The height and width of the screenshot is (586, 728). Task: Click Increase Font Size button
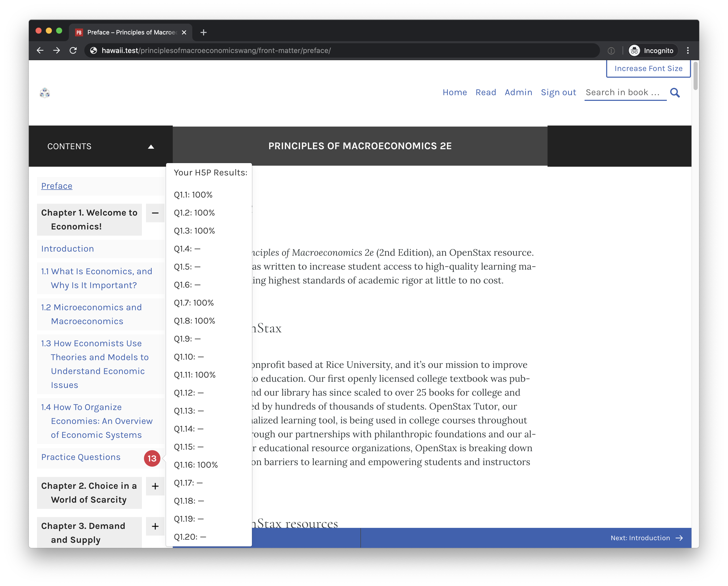point(648,69)
